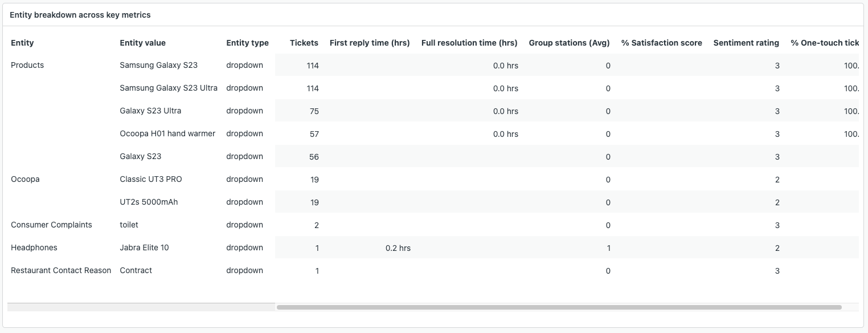
Task: Click the Galaxy S23 Ultra entity value
Action: 150,111
